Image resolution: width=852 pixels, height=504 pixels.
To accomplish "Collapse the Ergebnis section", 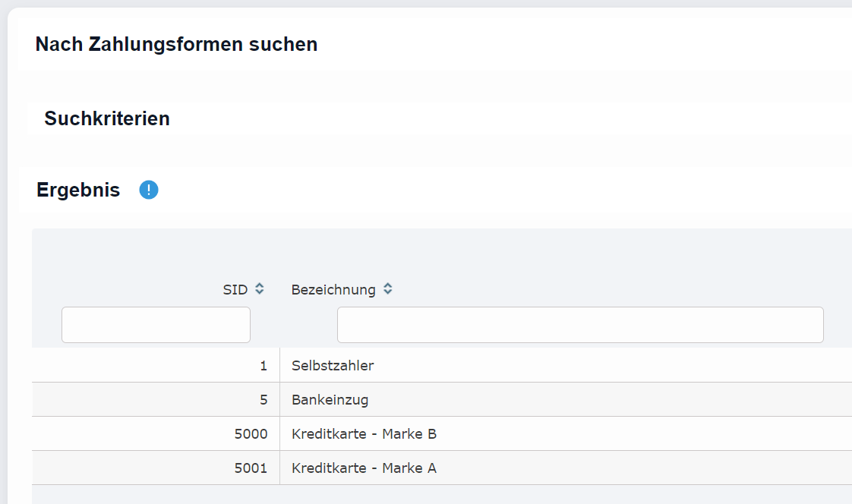I will click(x=78, y=190).
